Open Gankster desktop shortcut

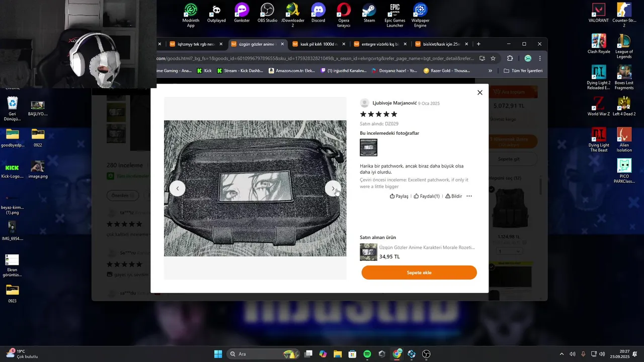pyautogui.click(x=242, y=13)
